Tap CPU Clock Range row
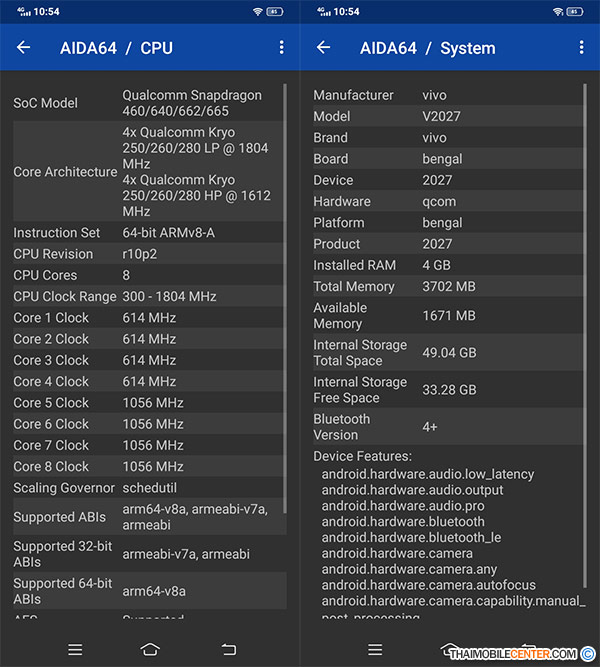Viewport: 600px width, 667px height. click(x=148, y=296)
